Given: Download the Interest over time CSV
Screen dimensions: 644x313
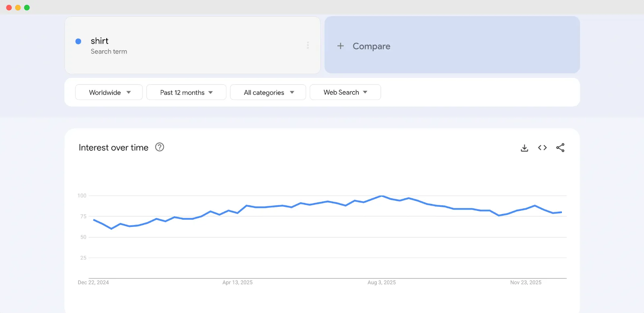Looking at the screenshot, I should 524,148.
